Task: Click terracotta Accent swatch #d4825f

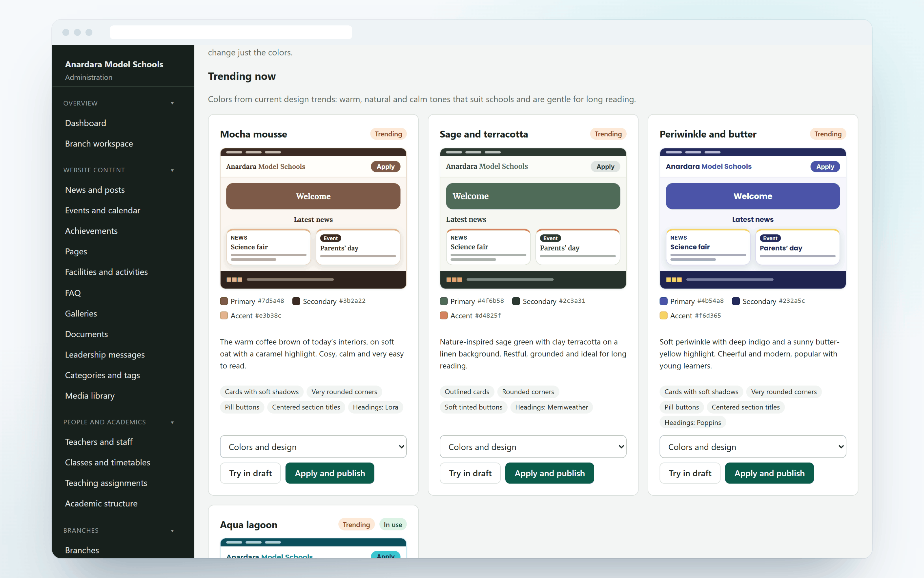Action: coord(444,316)
